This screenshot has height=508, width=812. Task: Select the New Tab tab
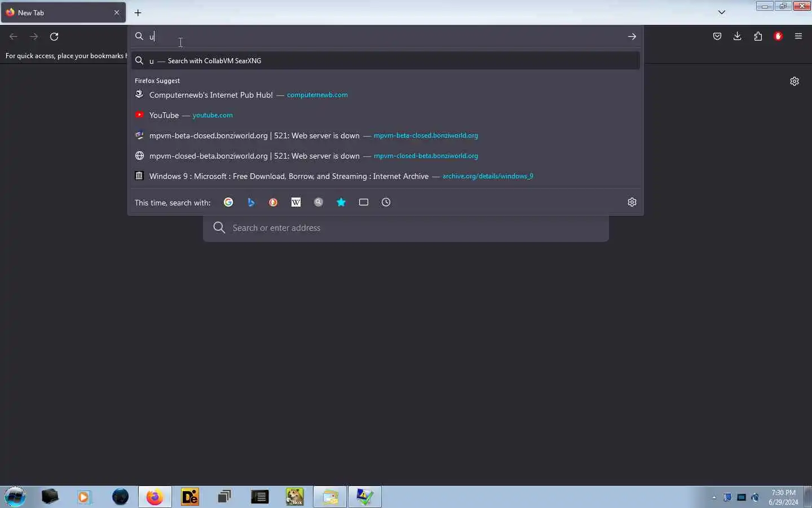point(64,12)
